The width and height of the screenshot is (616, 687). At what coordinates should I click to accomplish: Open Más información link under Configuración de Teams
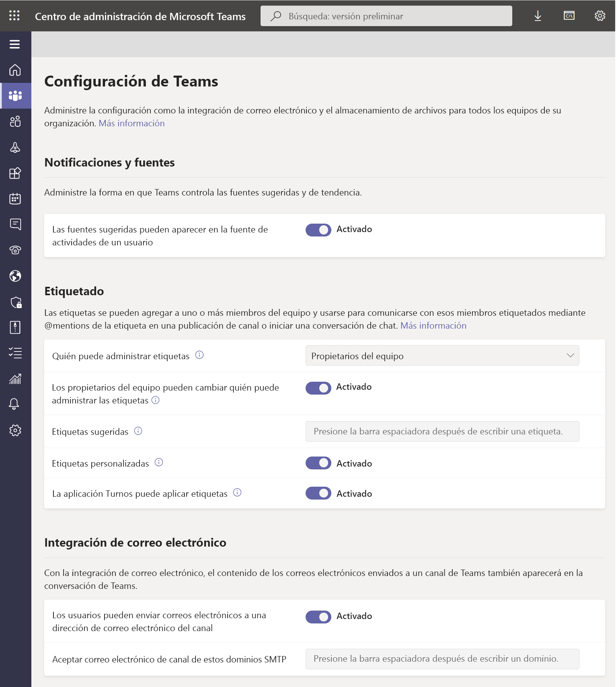[132, 123]
